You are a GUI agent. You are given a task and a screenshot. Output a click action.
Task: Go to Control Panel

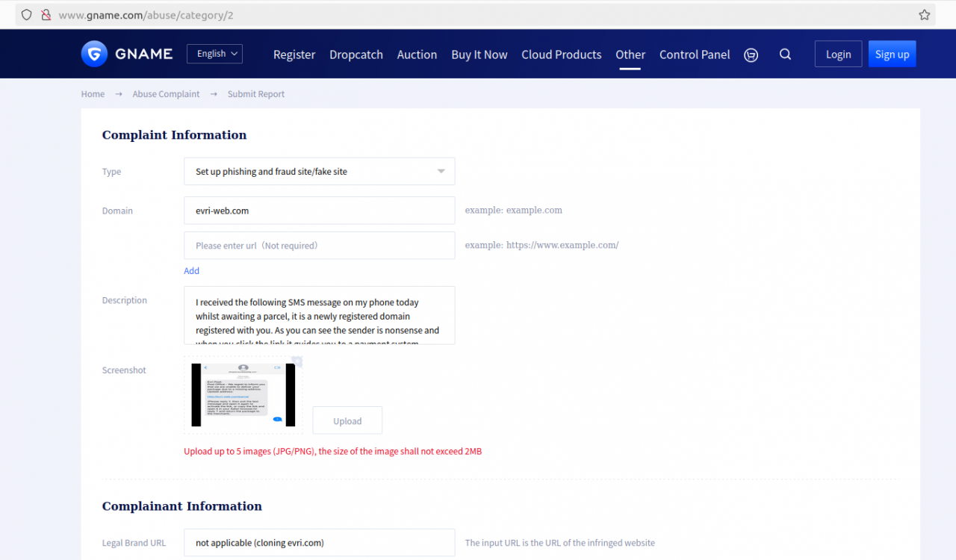(695, 55)
